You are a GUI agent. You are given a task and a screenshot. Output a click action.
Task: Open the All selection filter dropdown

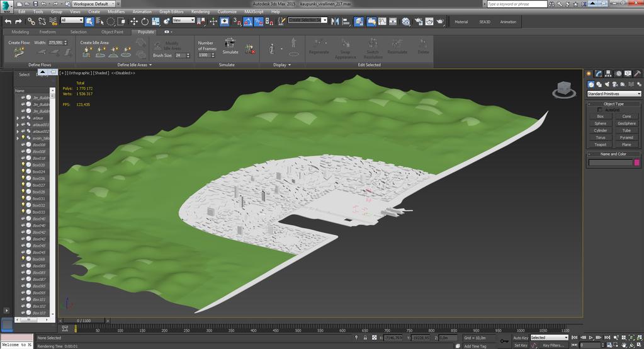(x=72, y=20)
